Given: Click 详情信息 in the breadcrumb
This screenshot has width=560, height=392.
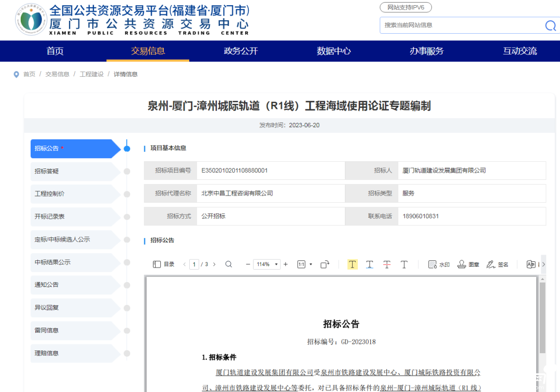Looking at the screenshot, I should click(x=125, y=74).
